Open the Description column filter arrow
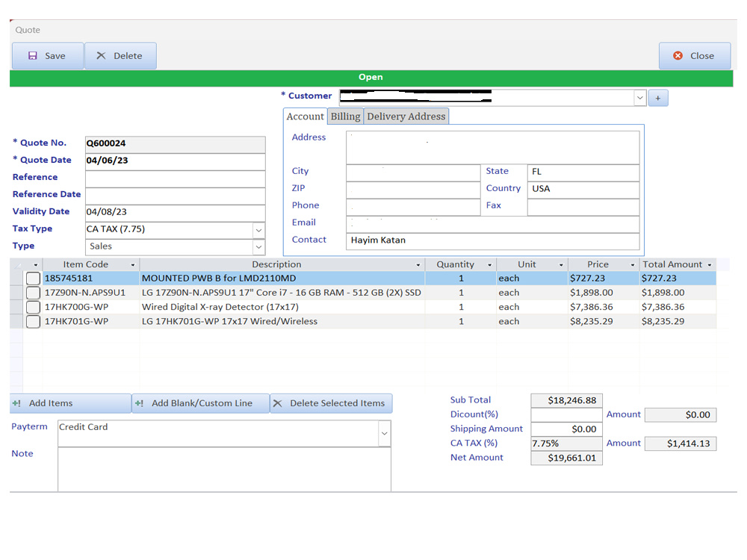The width and height of the screenshot is (747, 560). coord(418,265)
